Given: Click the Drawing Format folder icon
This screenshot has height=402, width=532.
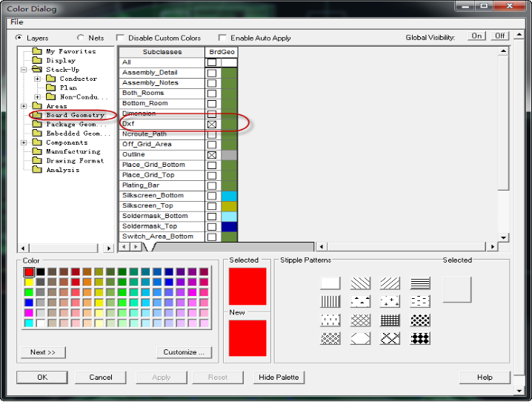Looking at the screenshot, I should click(x=37, y=161).
